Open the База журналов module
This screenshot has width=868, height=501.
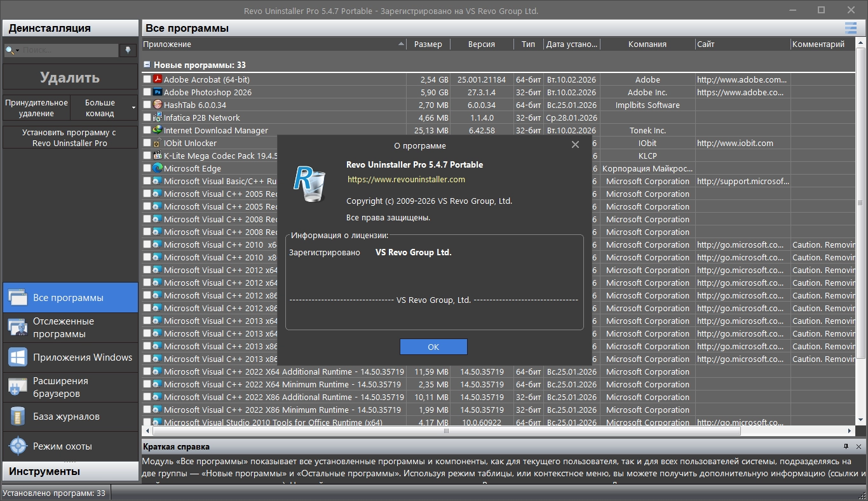[70, 417]
